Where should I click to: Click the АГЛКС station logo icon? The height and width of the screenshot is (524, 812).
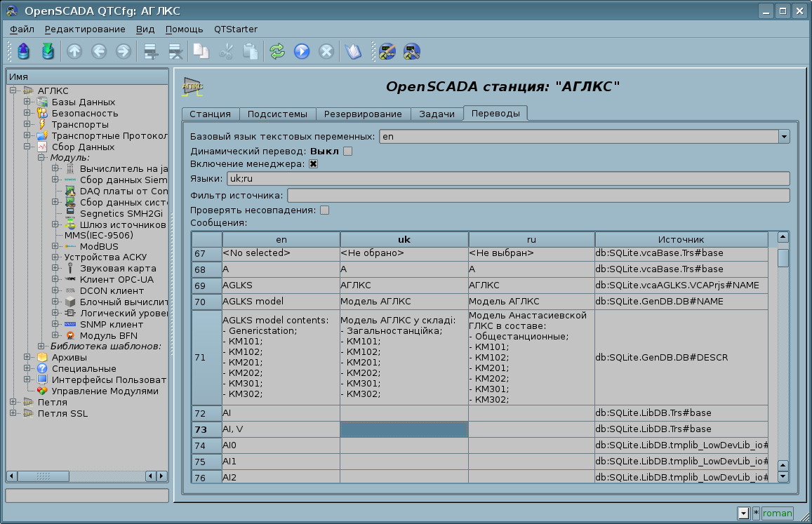[x=192, y=86]
